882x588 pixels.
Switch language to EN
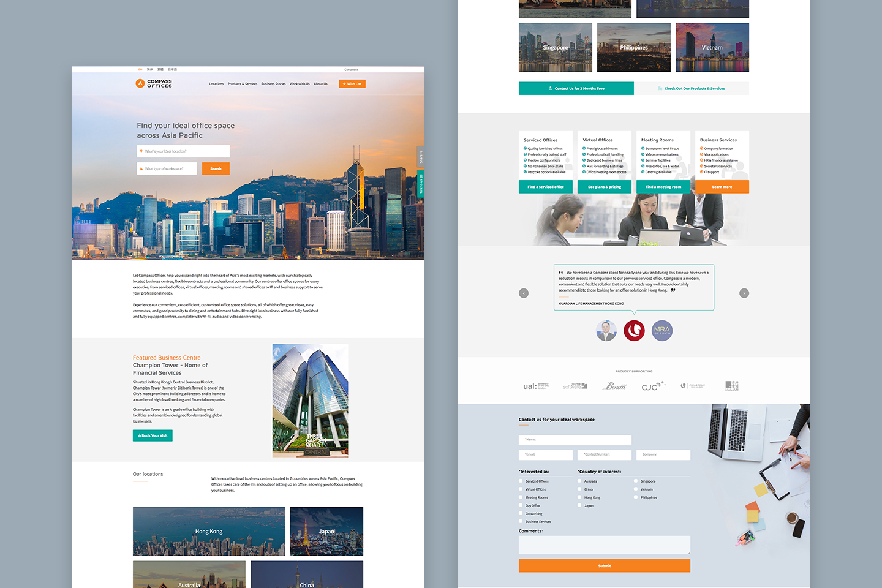click(x=140, y=69)
